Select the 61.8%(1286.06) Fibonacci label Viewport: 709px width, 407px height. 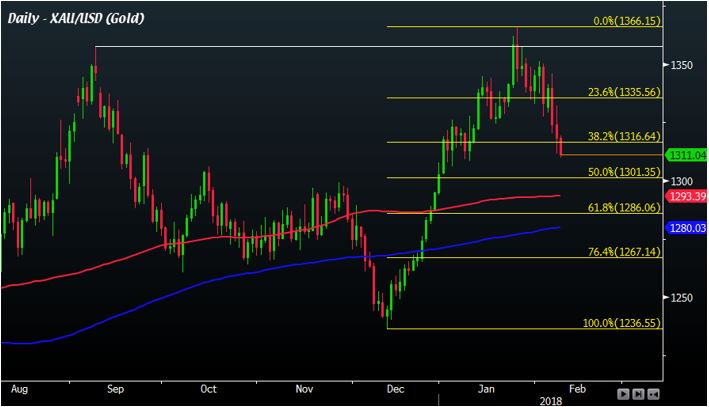624,208
